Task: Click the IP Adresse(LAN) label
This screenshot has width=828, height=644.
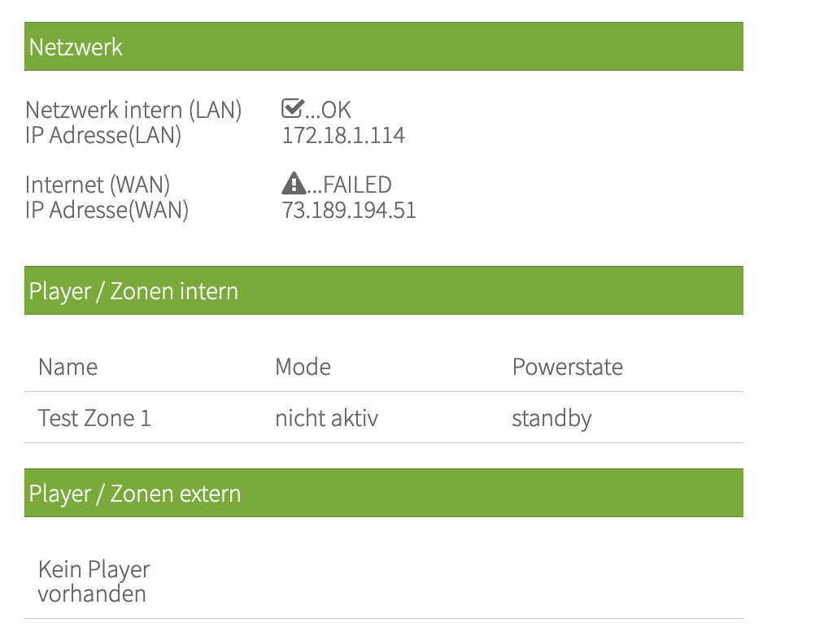Action: click(103, 135)
